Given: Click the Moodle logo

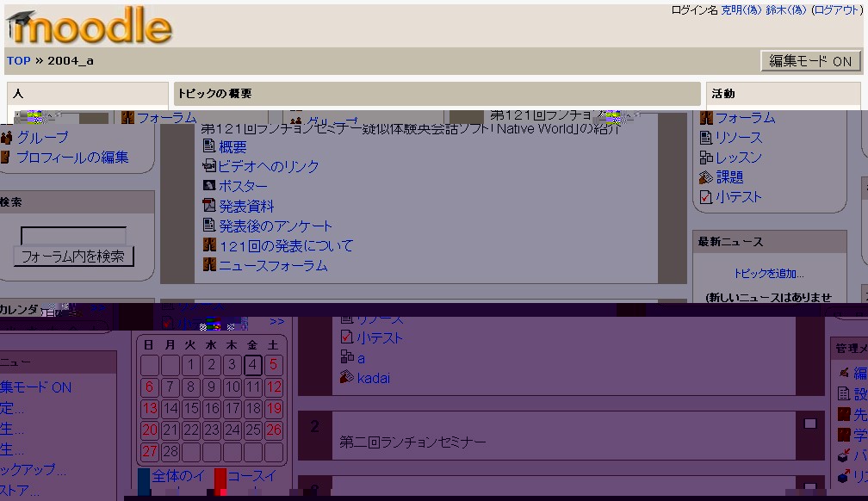Looking at the screenshot, I should click(x=90, y=26).
